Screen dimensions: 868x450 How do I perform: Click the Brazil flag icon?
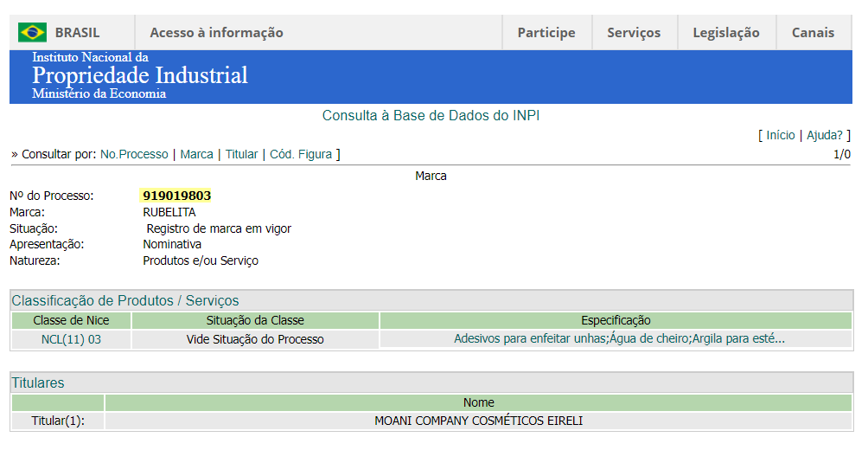pos(32,33)
